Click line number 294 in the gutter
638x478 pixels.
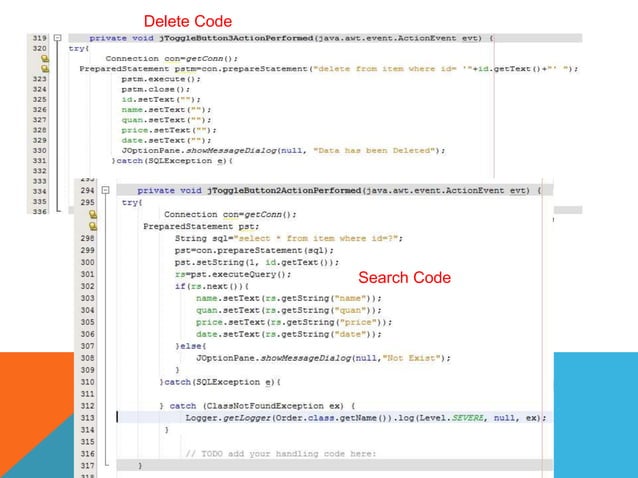coord(87,190)
